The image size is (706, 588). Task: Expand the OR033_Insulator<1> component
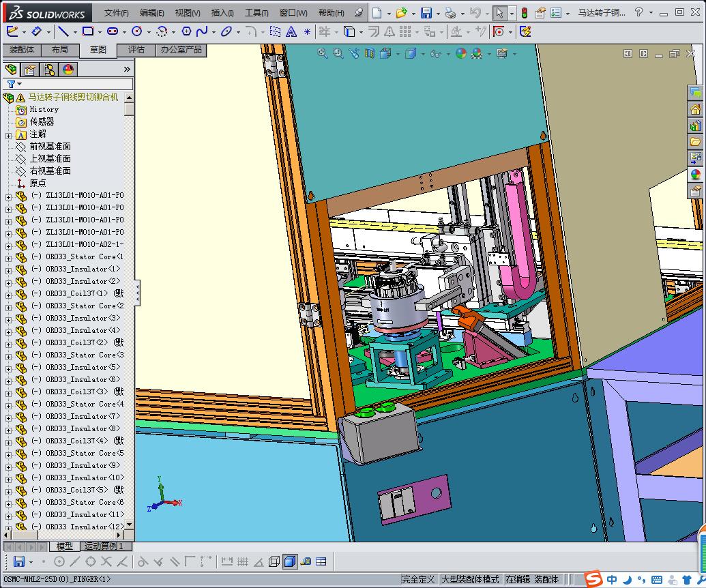[x=8, y=270]
